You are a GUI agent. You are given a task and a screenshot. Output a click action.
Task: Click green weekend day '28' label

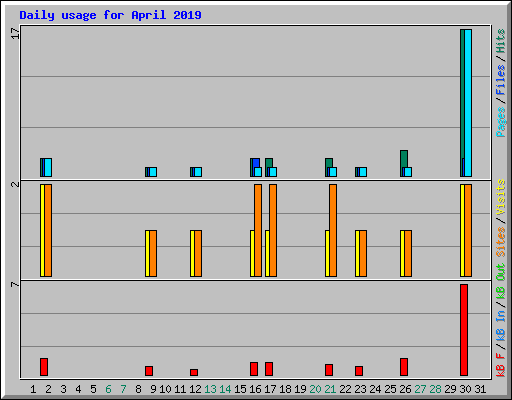435,389
